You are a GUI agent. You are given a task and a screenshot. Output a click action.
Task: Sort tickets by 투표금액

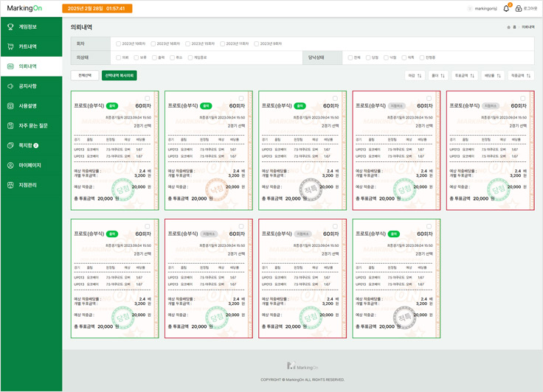tap(465, 75)
